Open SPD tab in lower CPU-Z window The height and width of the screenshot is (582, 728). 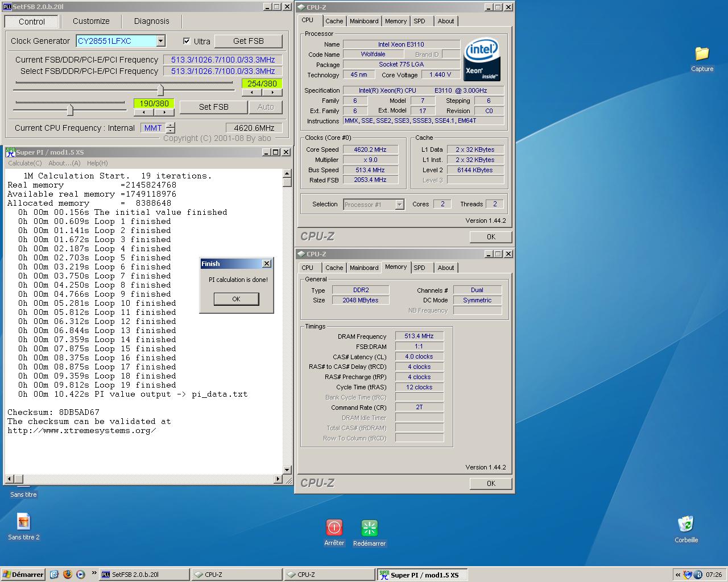pos(419,268)
